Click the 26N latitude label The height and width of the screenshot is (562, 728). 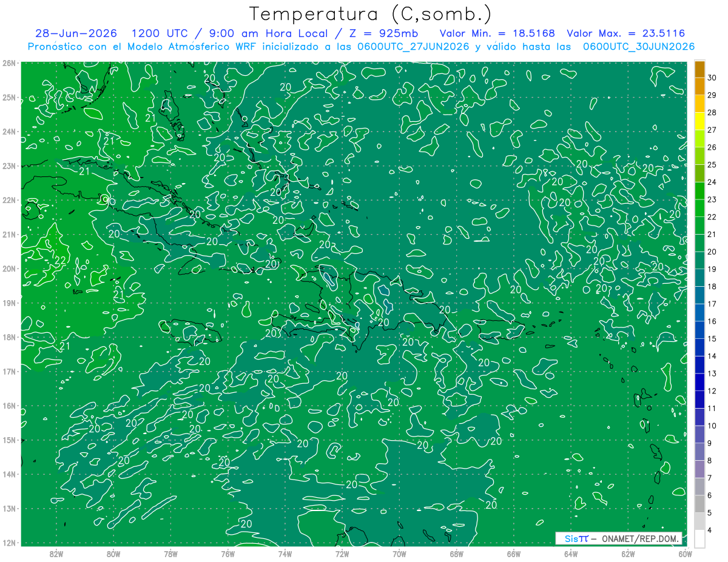[x=9, y=63]
